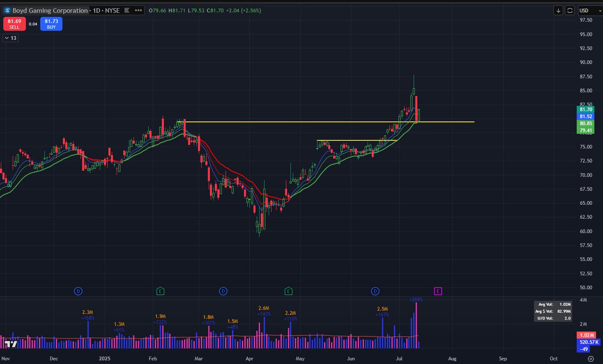Click the green earnings marker before May
The height and width of the screenshot is (364, 603).
click(288, 291)
